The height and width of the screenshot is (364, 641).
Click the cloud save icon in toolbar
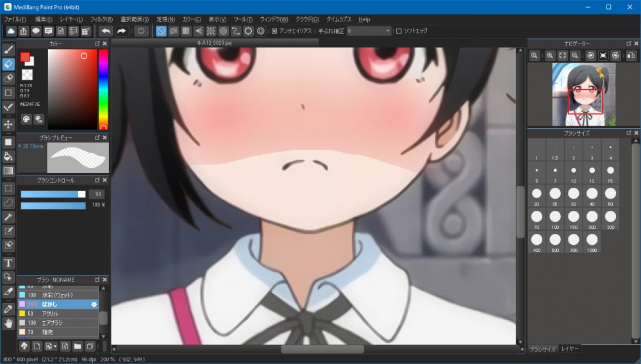[x=11, y=31]
